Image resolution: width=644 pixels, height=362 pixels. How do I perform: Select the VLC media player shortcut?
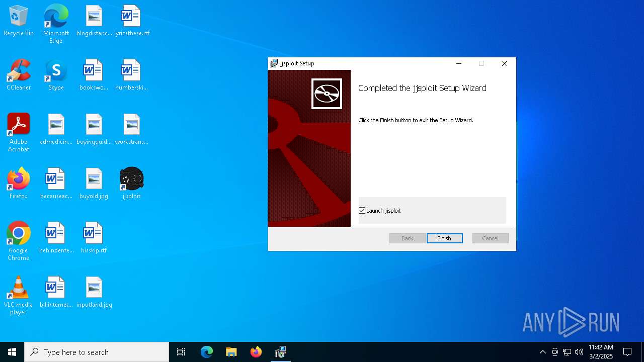(x=19, y=296)
